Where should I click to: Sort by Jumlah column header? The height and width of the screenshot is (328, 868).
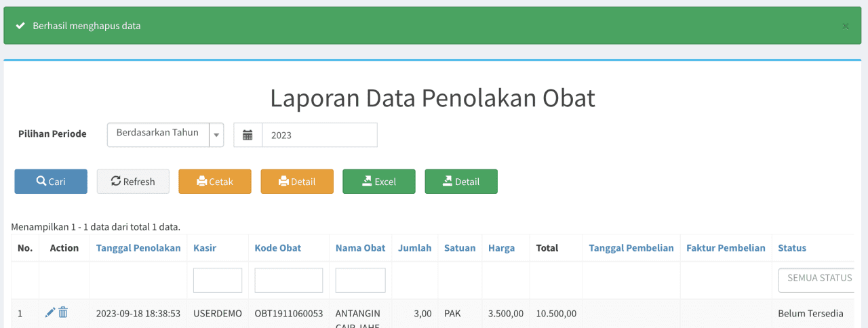tap(415, 248)
